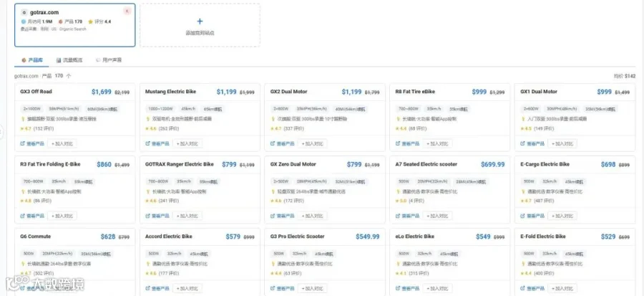Add Mustang Electric Bike to comparison
Image resolution: width=644 pixels, height=296 pixels.
coord(187,143)
